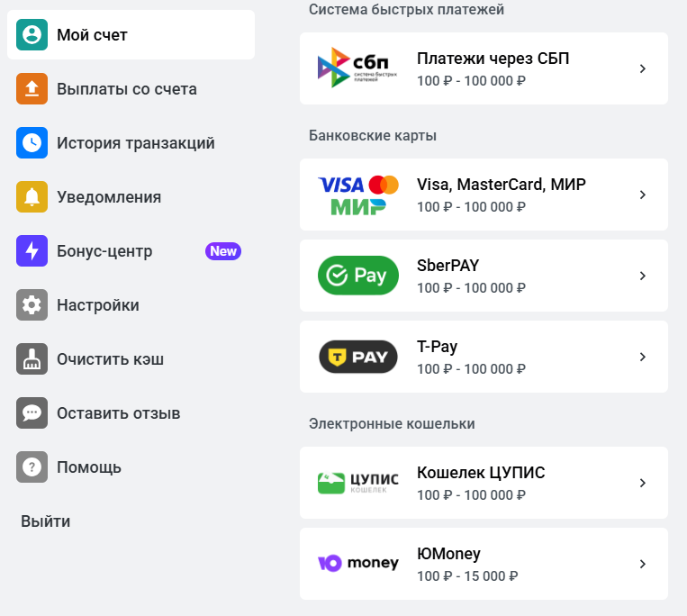Screen dimensions: 687x616
Task: Open the yellow bell Уведомления icon
Action: pos(32,196)
